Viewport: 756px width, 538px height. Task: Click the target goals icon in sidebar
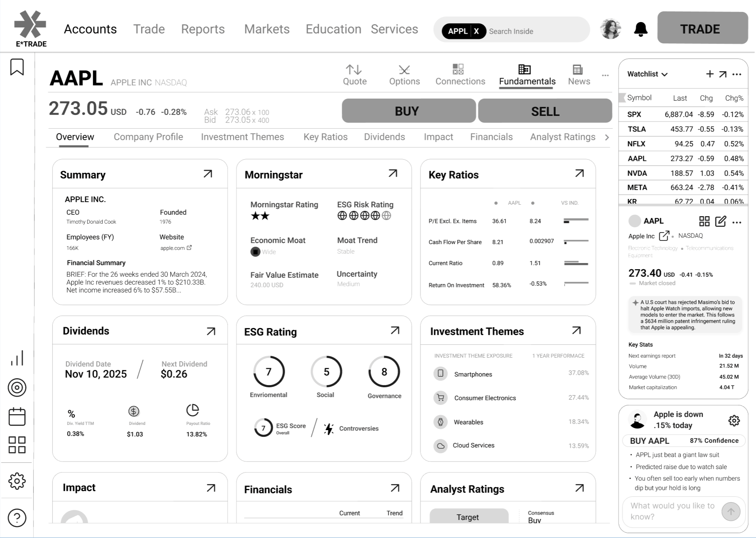(17, 388)
